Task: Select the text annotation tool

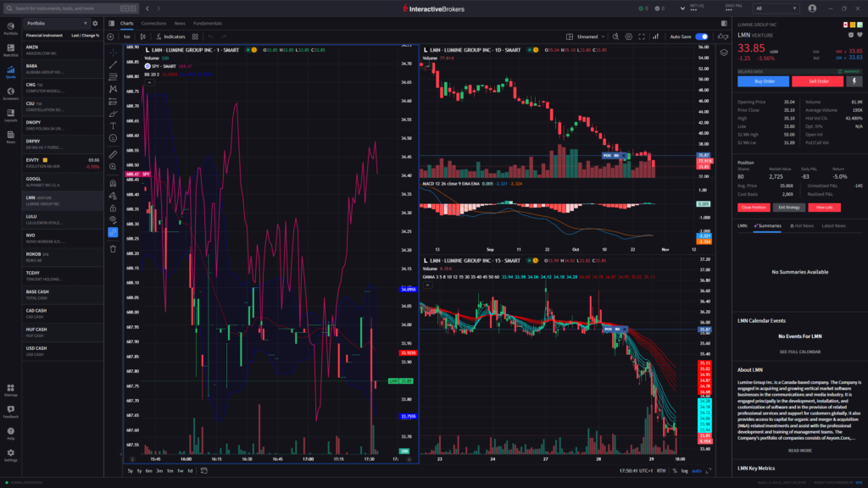Action: tap(113, 125)
